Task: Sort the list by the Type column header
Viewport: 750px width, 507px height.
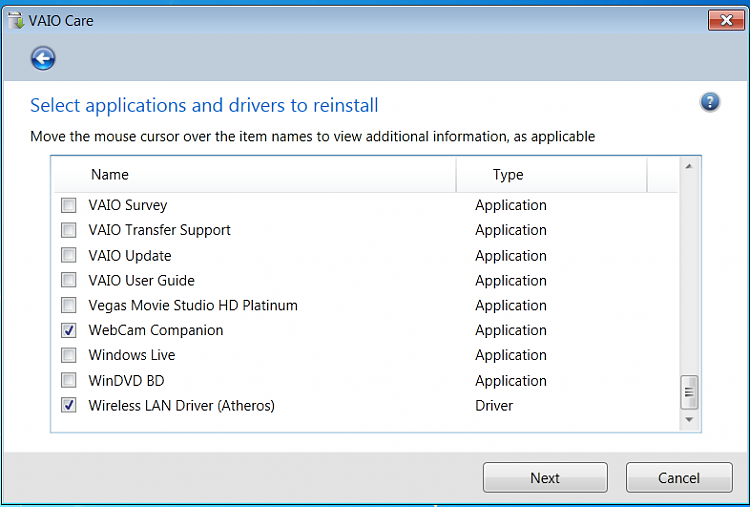Action: click(x=551, y=175)
